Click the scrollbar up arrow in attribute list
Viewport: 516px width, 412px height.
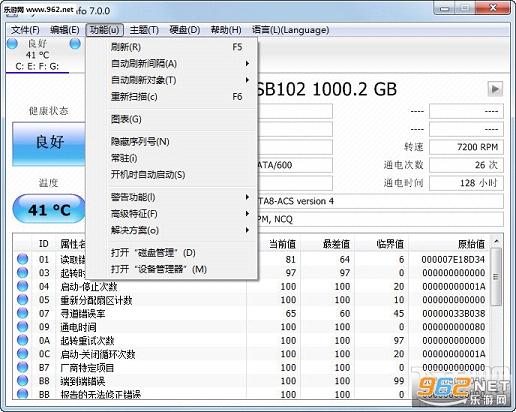click(497, 241)
